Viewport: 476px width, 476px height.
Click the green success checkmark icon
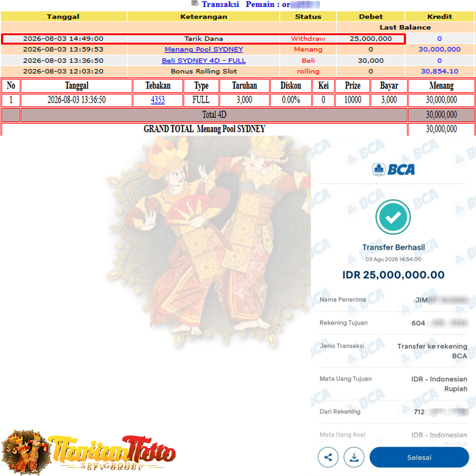click(393, 217)
